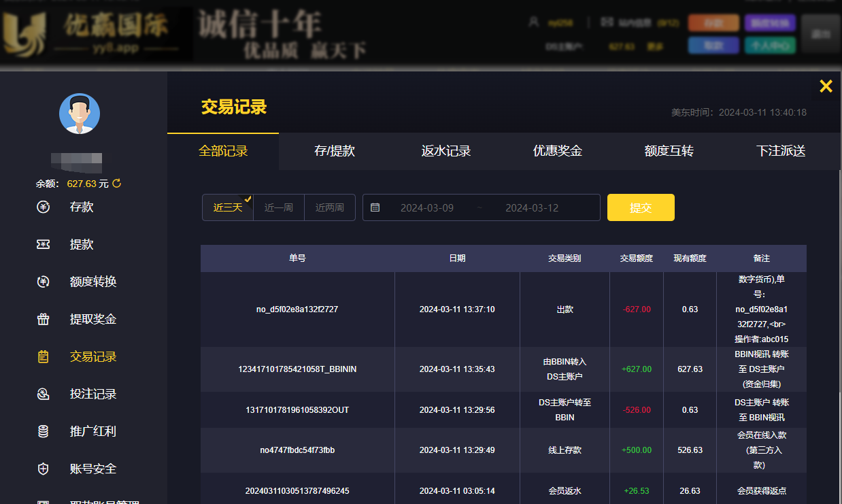Open the calendar icon in date range picker
Image resolution: width=842 pixels, height=504 pixels.
pyautogui.click(x=375, y=207)
